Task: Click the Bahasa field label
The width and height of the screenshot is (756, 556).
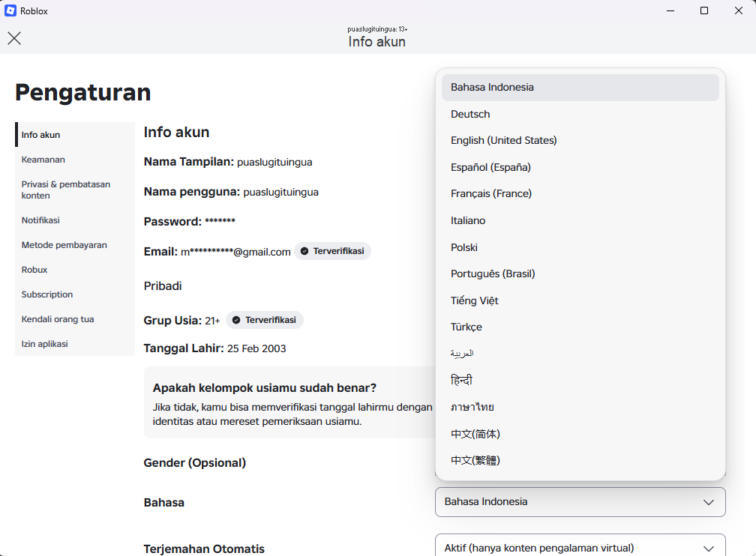Action: 164,503
